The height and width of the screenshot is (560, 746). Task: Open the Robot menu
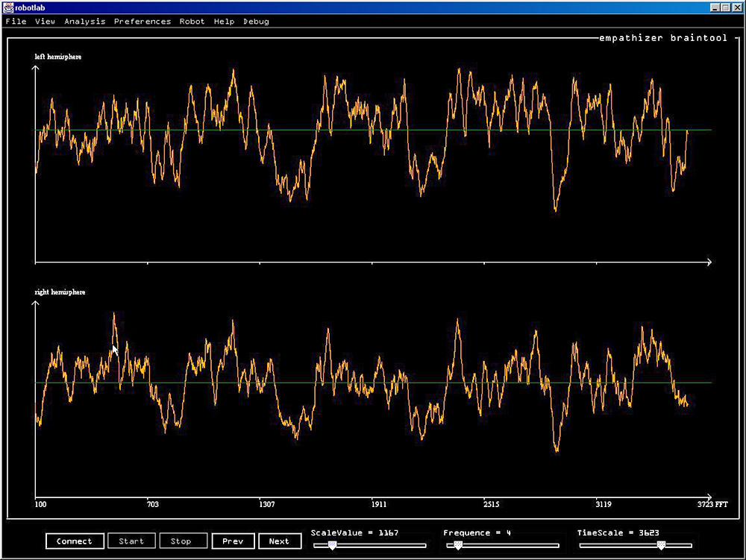[x=192, y=22]
